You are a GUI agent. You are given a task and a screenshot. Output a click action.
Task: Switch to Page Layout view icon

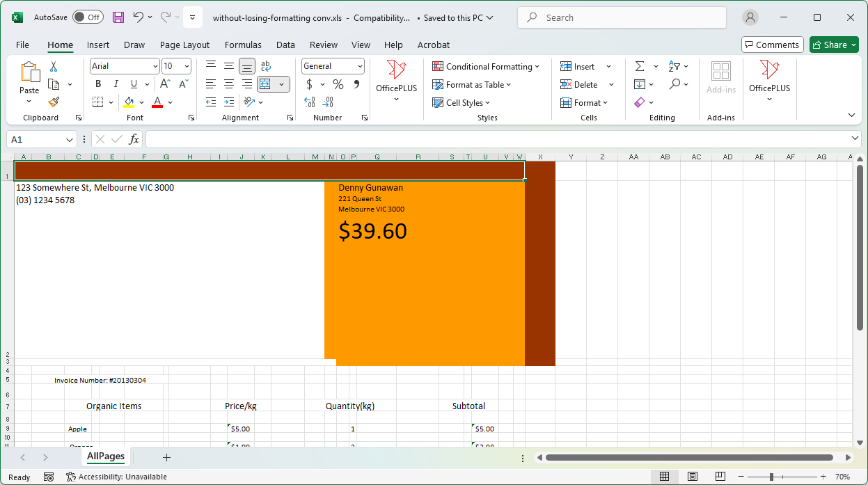point(693,477)
